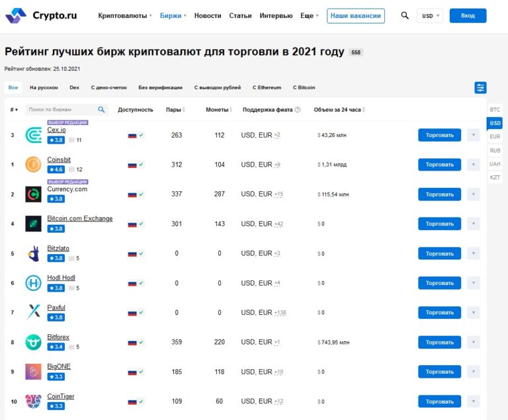Open the Новости menu link

click(208, 16)
